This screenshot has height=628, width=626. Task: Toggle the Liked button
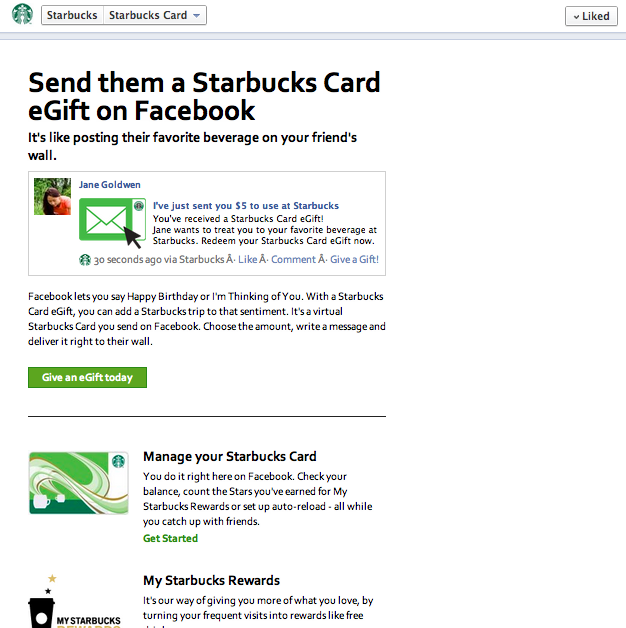(x=591, y=16)
